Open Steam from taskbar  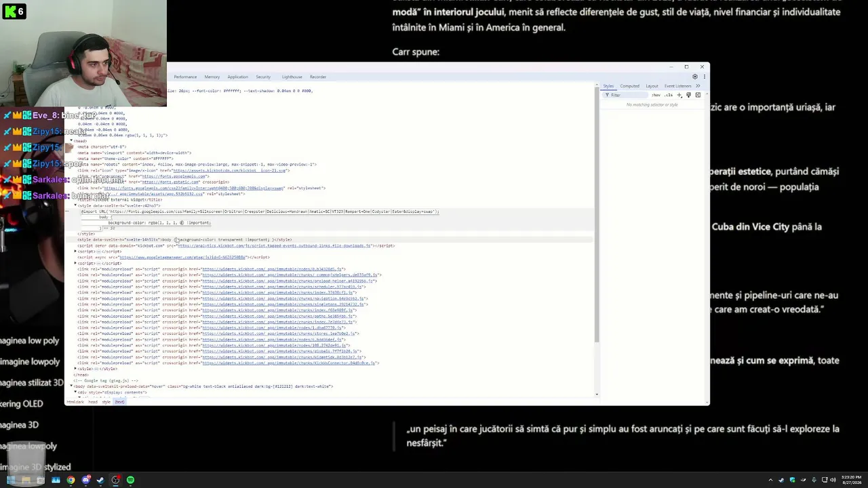pyautogui.click(x=100, y=480)
